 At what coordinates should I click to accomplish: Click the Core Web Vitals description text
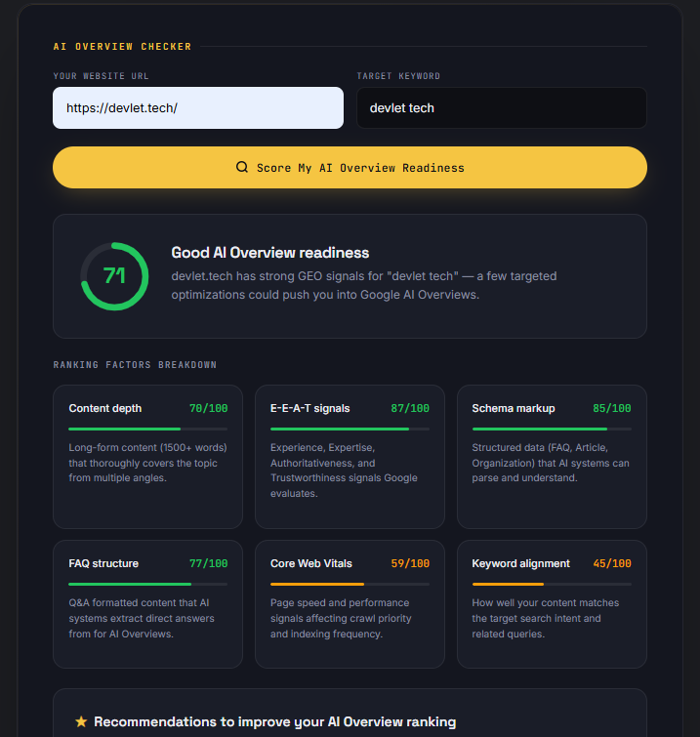click(x=341, y=618)
